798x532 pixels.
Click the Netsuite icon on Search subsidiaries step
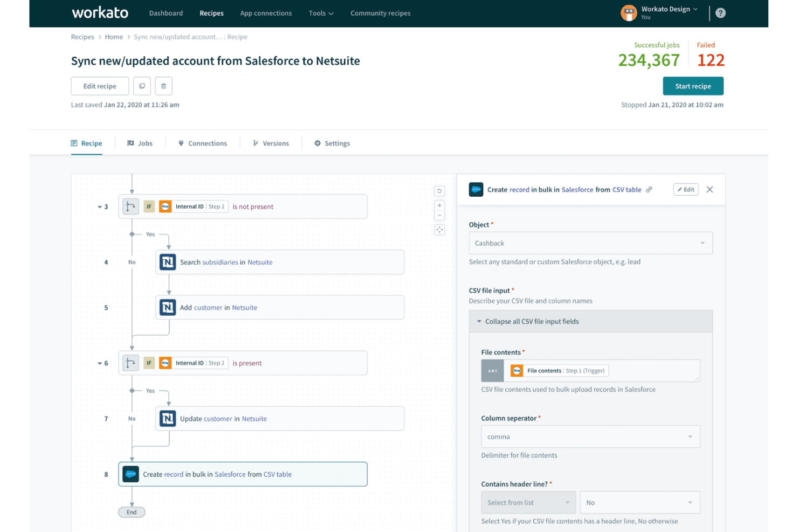coord(168,262)
